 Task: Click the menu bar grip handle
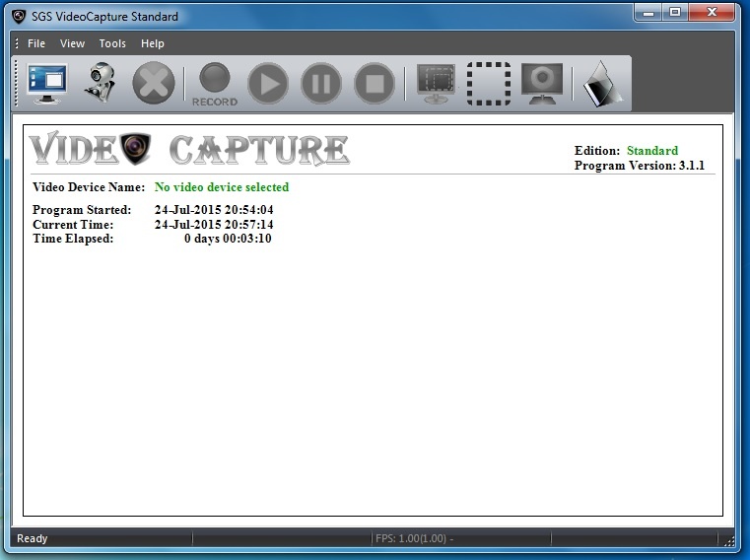click(17, 43)
